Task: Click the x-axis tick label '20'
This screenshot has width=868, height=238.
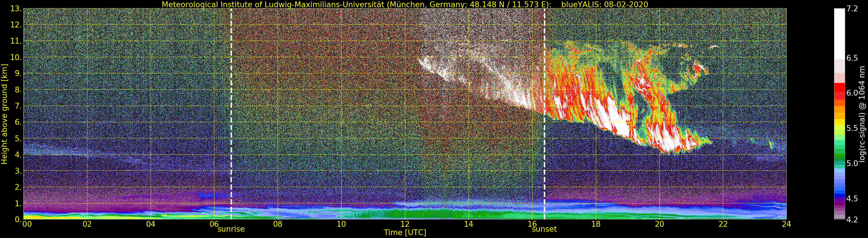Action: coord(659,224)
